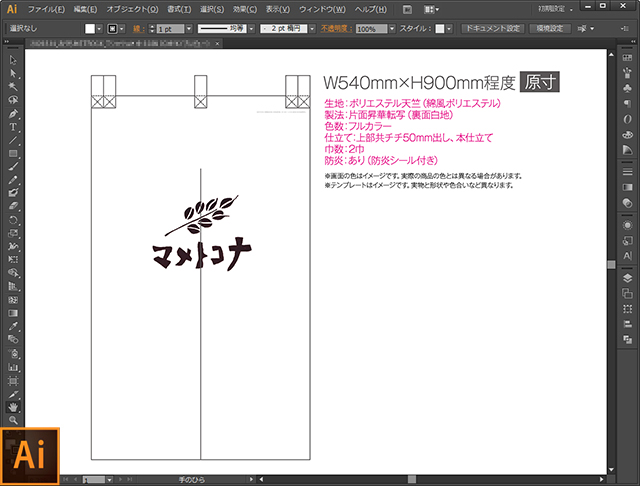Select the Zoom tool
Screen dimensions: 640x486
13,420
